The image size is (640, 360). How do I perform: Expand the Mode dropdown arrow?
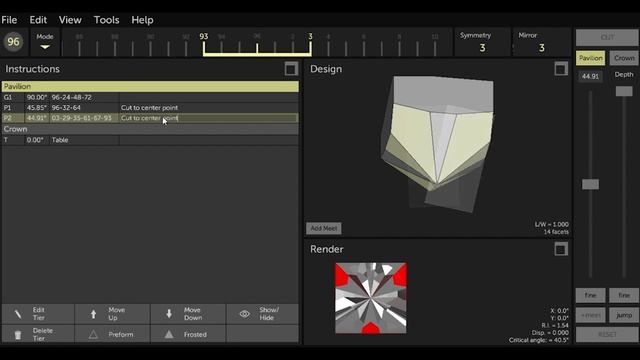point(45,47)
